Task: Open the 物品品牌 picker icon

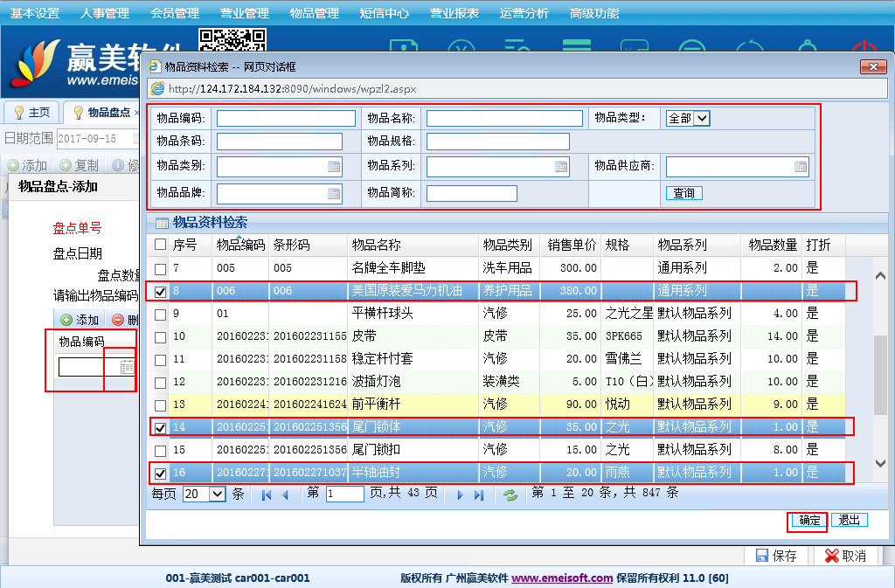Action: (x=334, y=194)
